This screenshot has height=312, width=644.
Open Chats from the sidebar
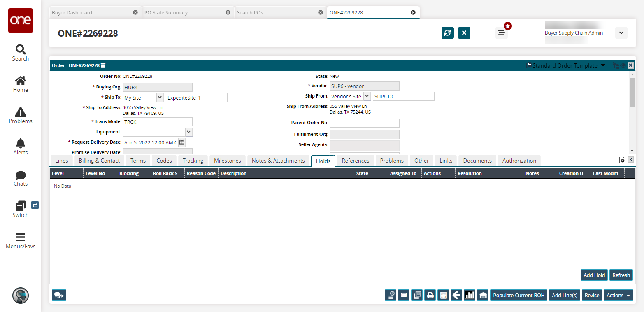[21, 178]
